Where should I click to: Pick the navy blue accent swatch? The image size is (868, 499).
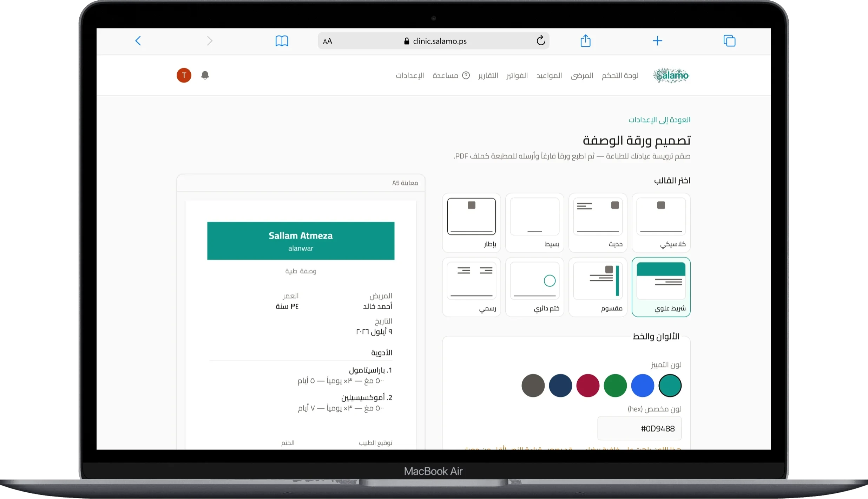click(560, 385)
